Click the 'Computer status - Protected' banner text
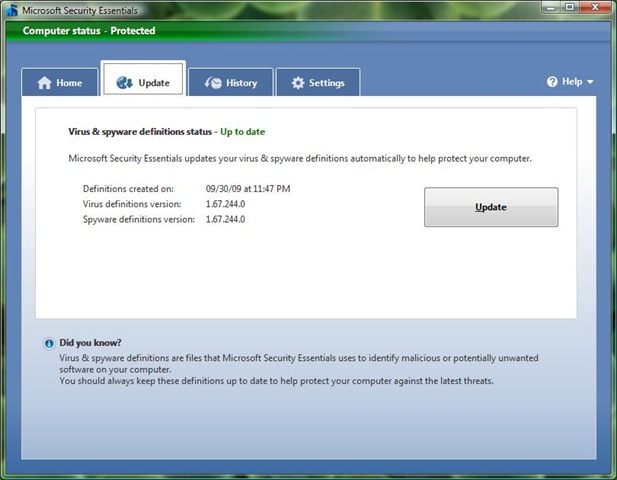This screenshot has height=480, width=617. pos(89,31)
